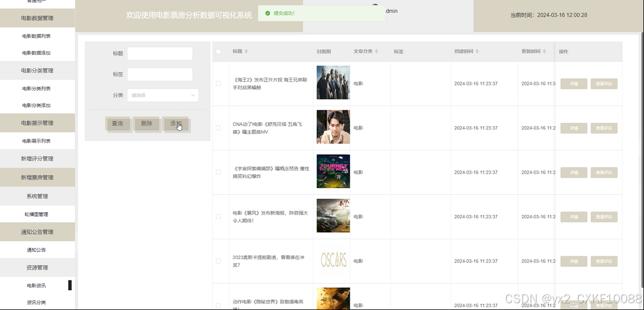The height and width of the screenshot is (310, 644).
Task: Click the title 2023奥斯卡提前剧透，看看谁在冲奖?
Action: pos(268,261)
